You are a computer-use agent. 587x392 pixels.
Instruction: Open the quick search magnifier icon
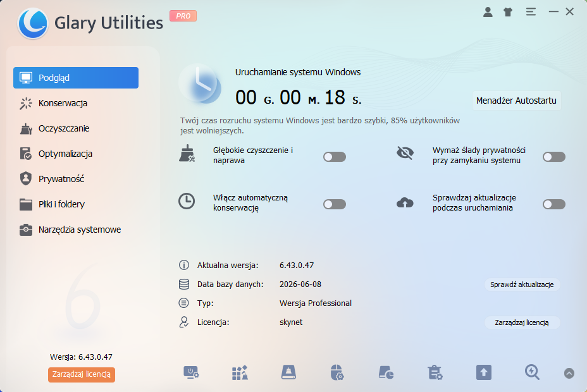click(x=532, y=372)
